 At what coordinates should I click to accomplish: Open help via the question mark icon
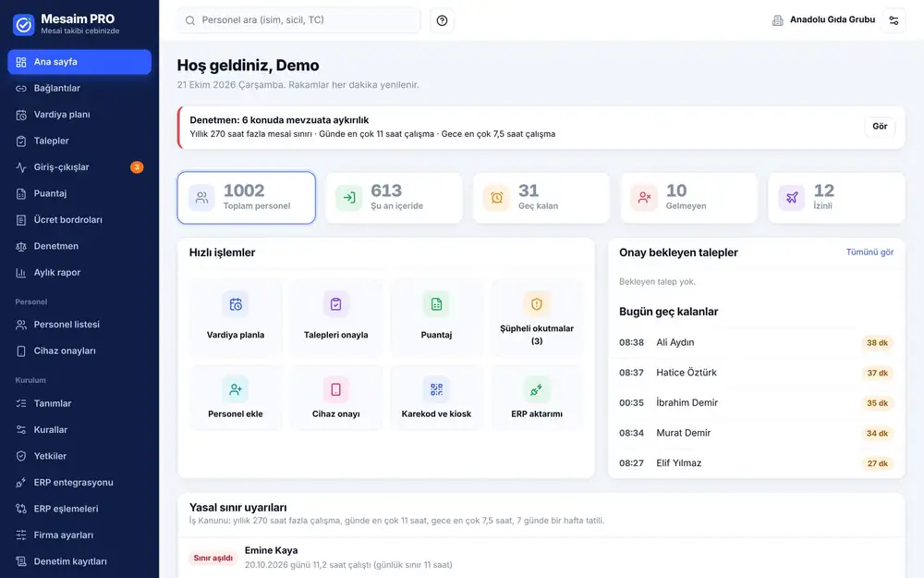point(442,20)
